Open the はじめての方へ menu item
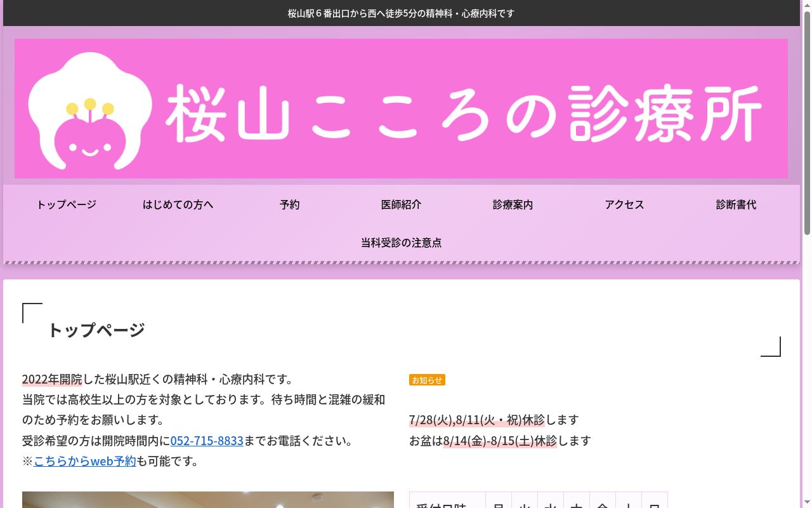Screen dimensions: 812x508 click(x=178, y=204)
